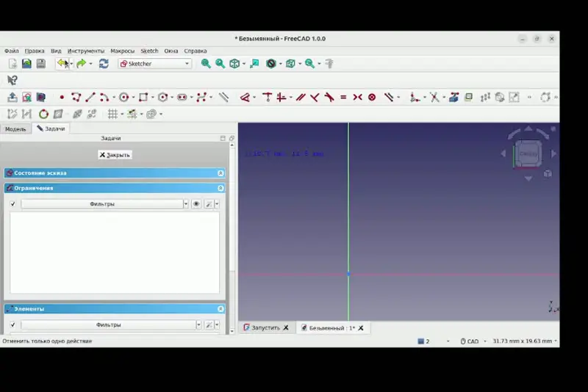
Task: Click the 31.73 mm x 19.63 mm dimensions readout
Action: (523, 341)
